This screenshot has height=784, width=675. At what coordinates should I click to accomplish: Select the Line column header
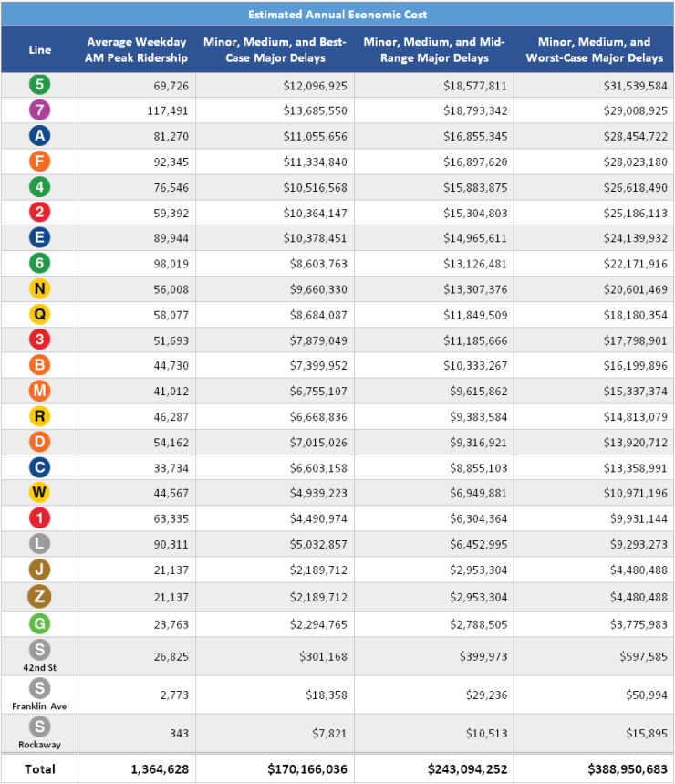tap(40, 50)
